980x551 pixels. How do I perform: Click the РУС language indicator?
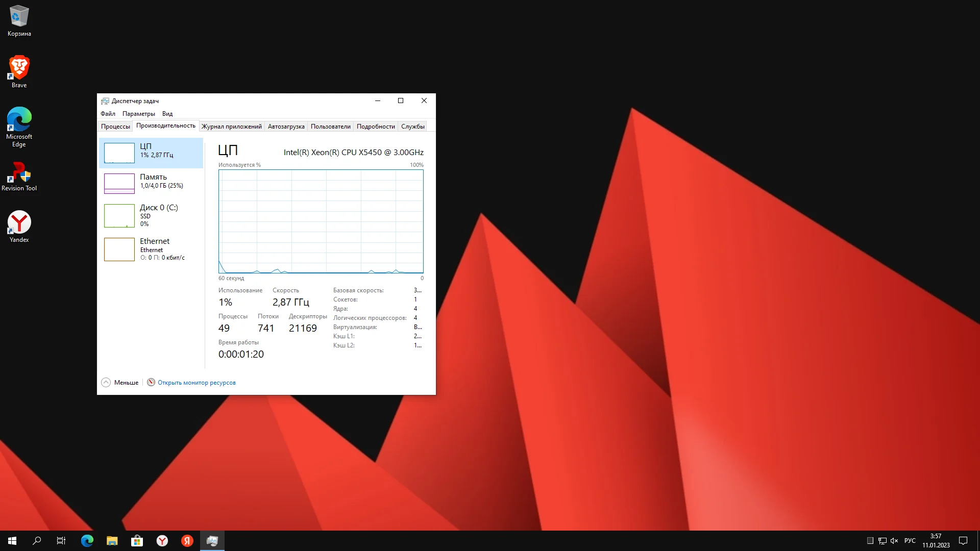click(910, 541)
